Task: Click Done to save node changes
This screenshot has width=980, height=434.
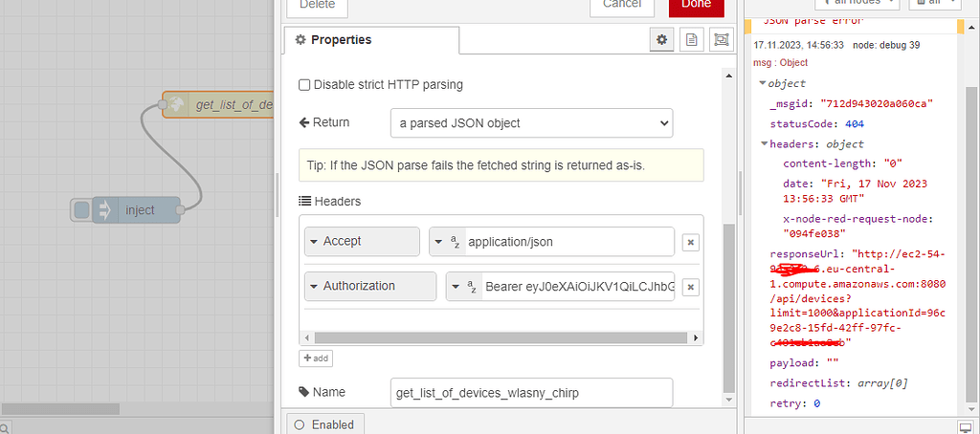Action: coord(696,4)
